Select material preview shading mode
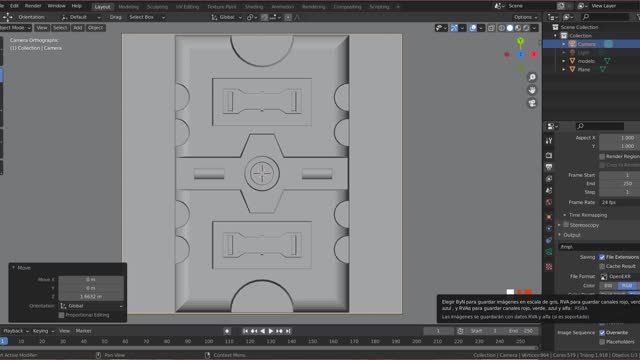The image size is (640, 360). 518,28
